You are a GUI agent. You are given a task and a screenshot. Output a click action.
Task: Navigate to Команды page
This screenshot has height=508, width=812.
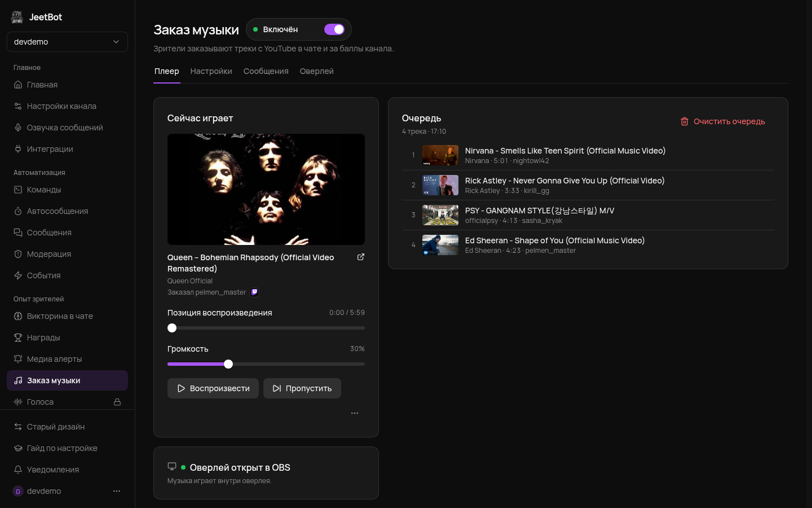coord(67,190)
